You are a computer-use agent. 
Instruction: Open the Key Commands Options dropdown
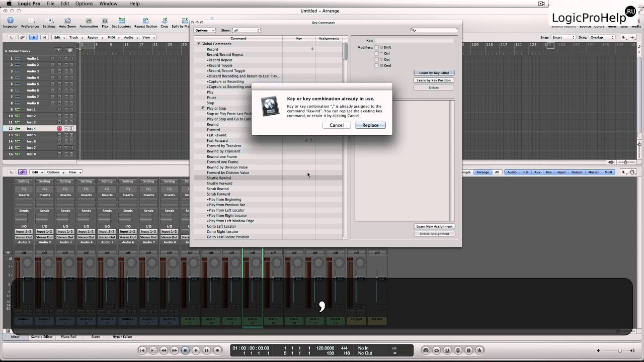[204, 30]
